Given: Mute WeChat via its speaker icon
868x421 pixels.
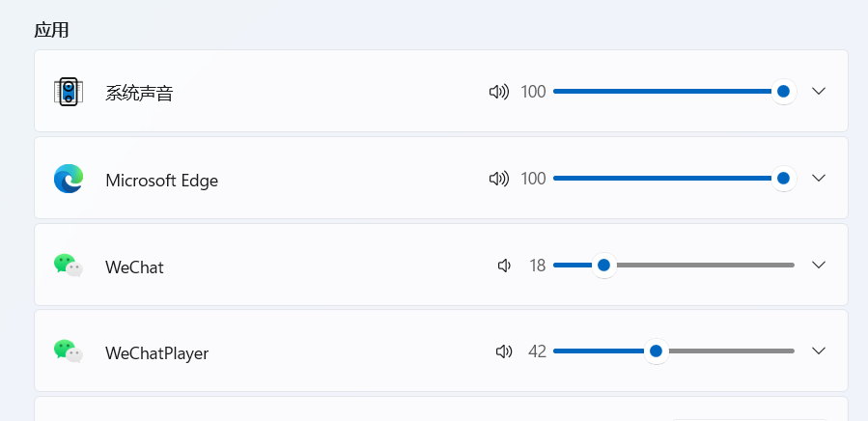Looking at the screenshot, I should point(504,266).
